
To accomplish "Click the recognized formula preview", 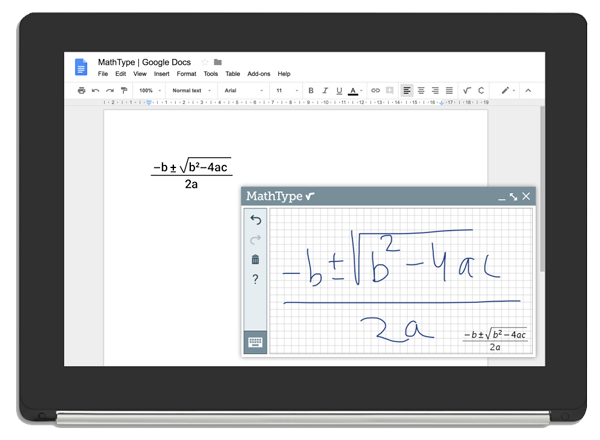I will tap(495, 340).
